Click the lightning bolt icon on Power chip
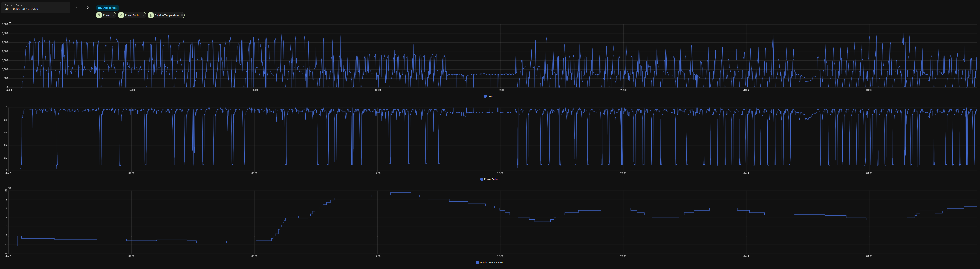Viewport: 980px width, 269px height. (99, 15)
